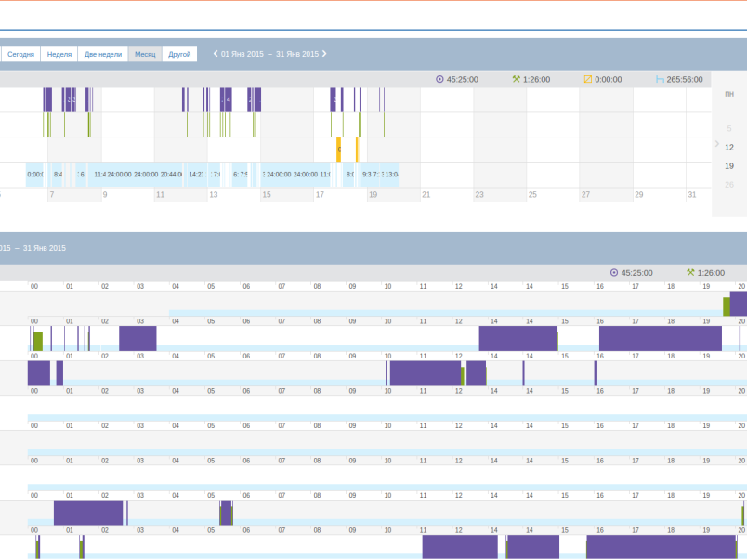The image size is (747, 560).
Task: Open the Другой custom period option
Action: click(x=179, y=54)
